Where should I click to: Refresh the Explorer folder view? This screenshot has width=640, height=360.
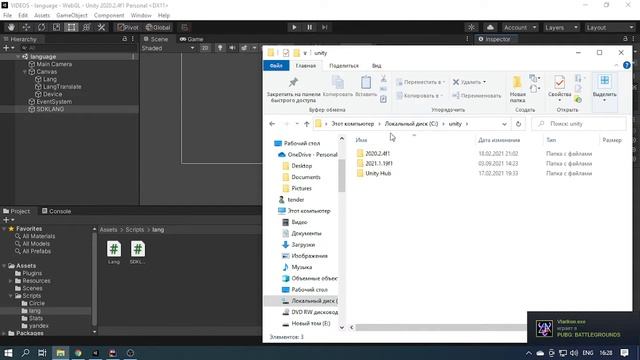pyautogui.click(x=518, y=124)
